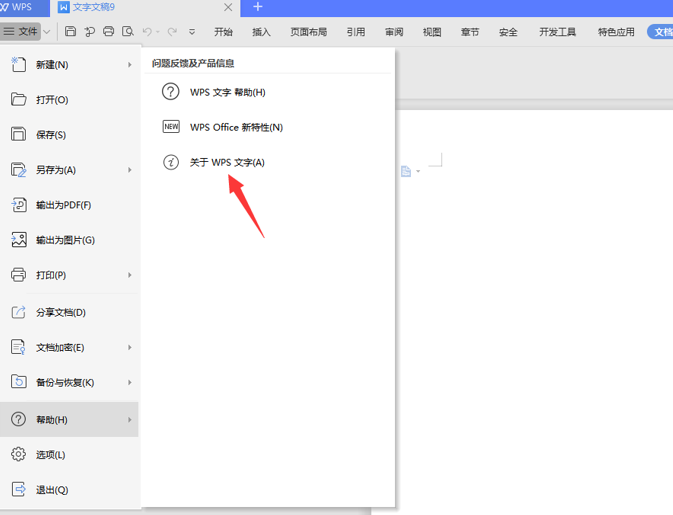The height and width of the screenshot is (515, 673).
Task: Select 打开(O) in the file menu
Action: click(x=70, y=100)
